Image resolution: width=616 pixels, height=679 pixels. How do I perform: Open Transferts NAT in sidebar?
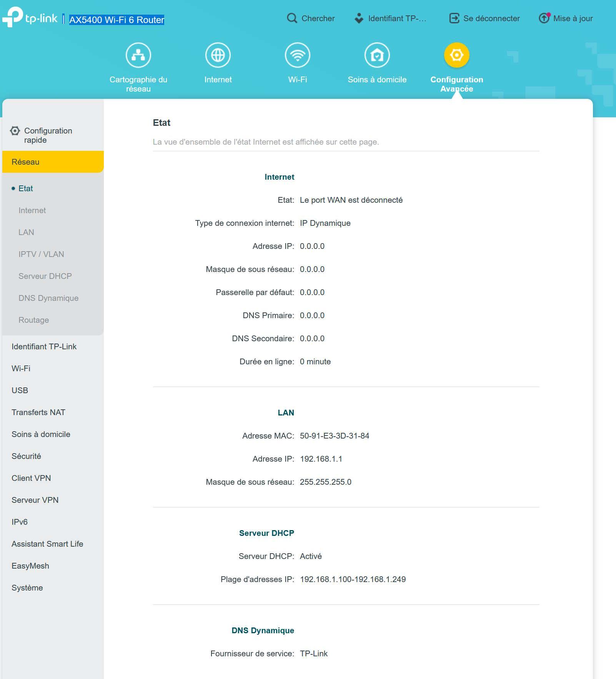click(x=38, y=412)
